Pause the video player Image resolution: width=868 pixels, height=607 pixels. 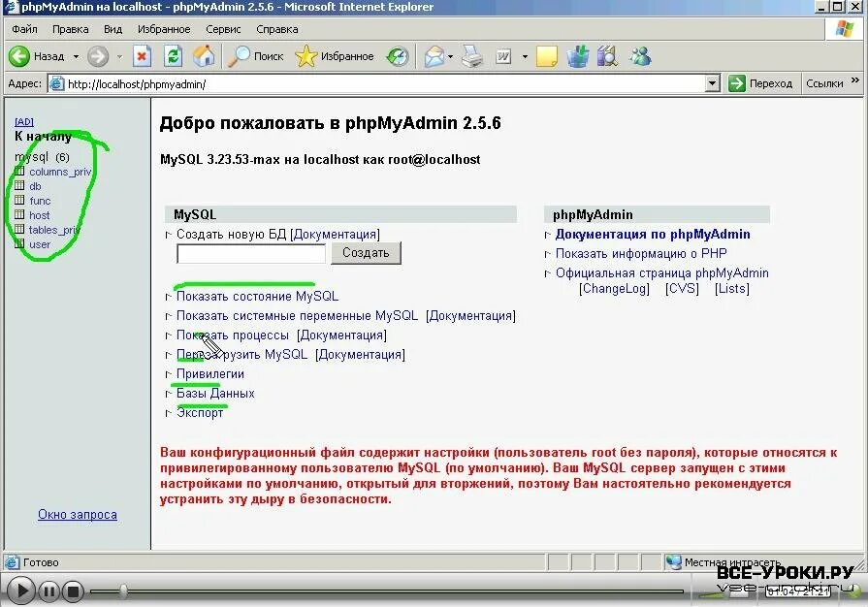(48, 591)
